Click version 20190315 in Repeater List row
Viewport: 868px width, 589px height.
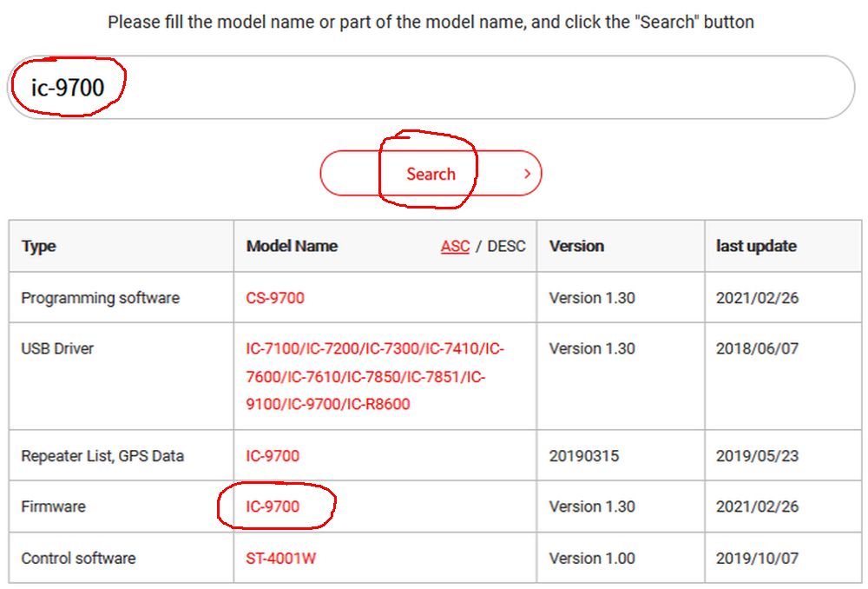coord(584,455)
